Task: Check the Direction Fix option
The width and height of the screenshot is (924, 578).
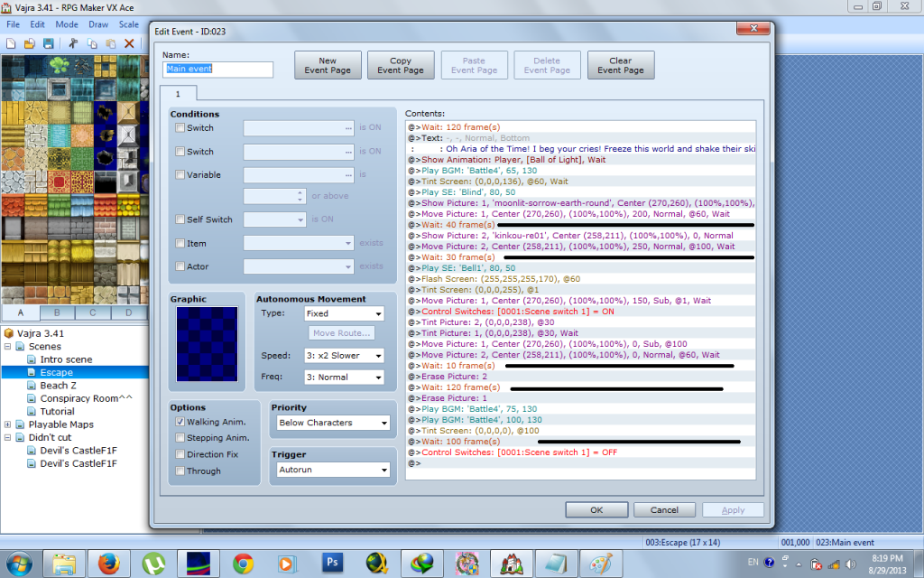Action: pyautogui.click(x=180, y=454)
